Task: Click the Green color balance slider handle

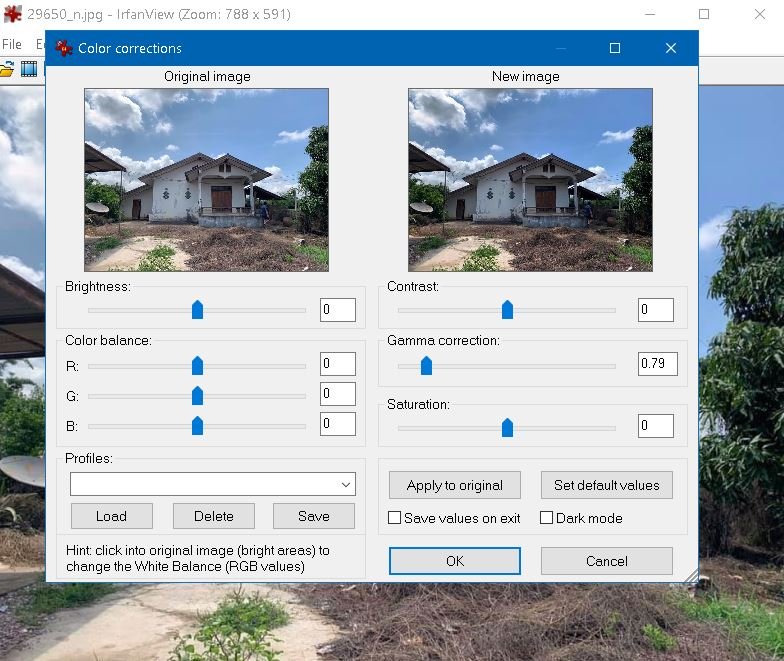Action: click(198, 396)
